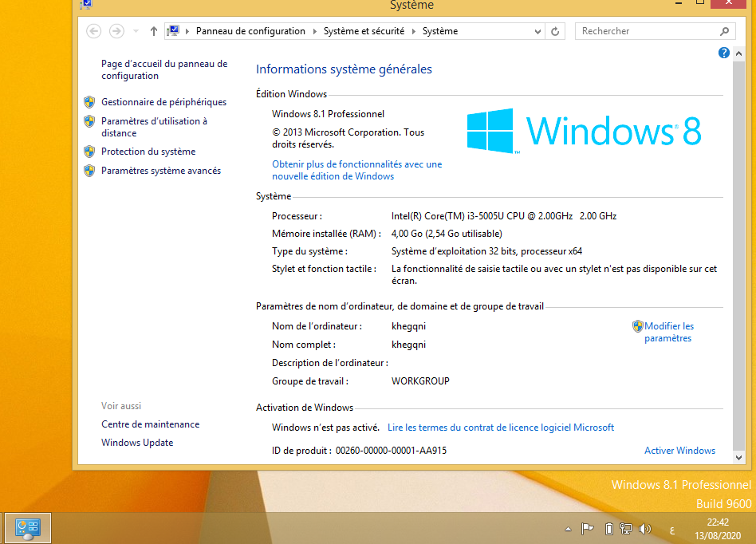756x544 pixels.
Task: Click the RAM value 4,00 Go
Action: [x=447, y=234]
